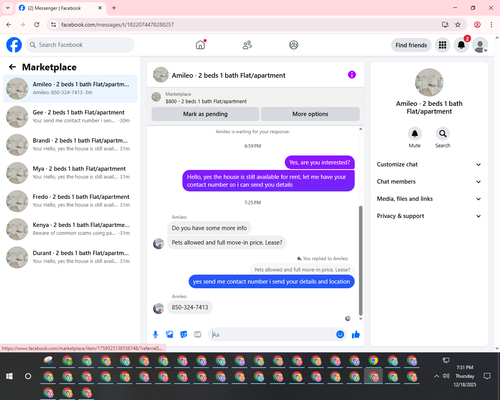The height and width of the screenshot is (400, 500).
Task: Choose a sticker with the sticker icon
Action: pyautogui.click(x=184, y=334)
